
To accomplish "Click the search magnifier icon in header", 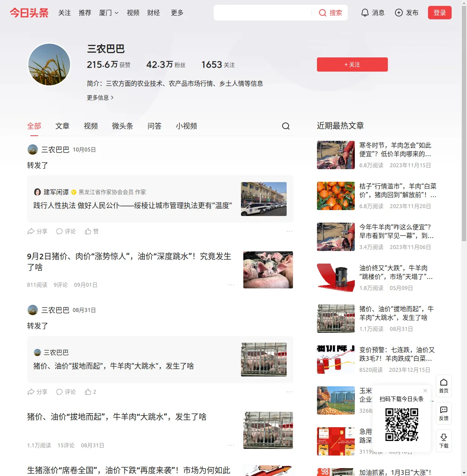I will pos(322,13).
